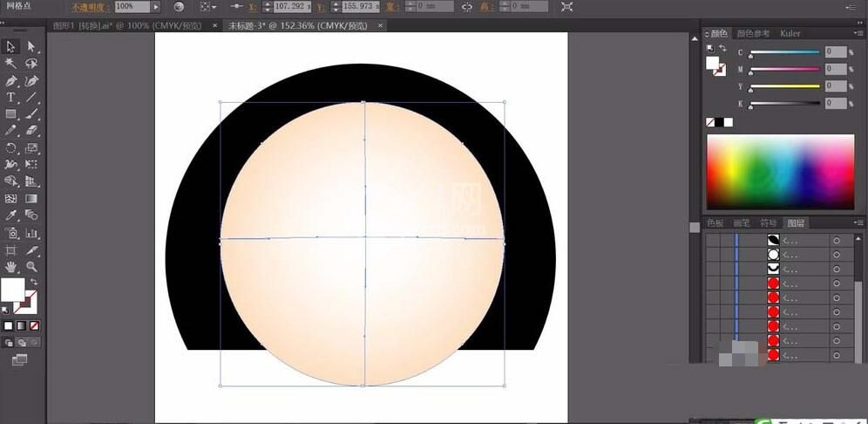Image resolution: width=868 pixels, height=424 pixels.
Task: Select the Pen tool
Action: [x=10, y=81]
